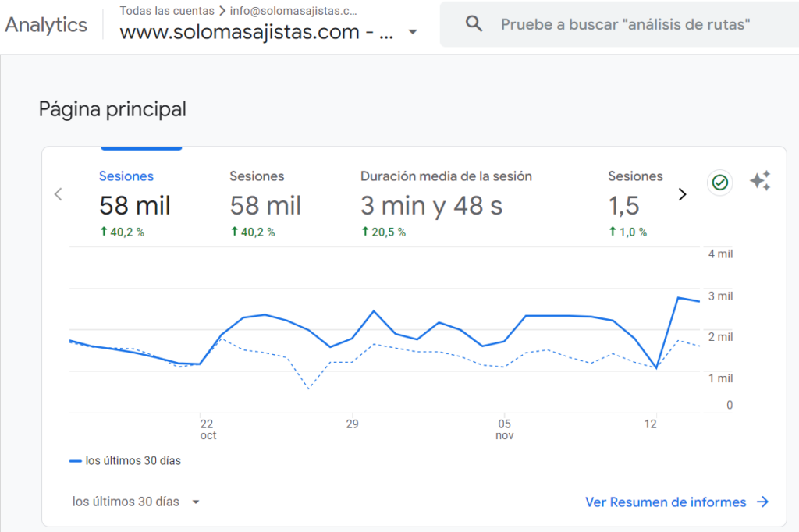Click the search magnifier icon
The image size is (799, 532).
[474, 24]
